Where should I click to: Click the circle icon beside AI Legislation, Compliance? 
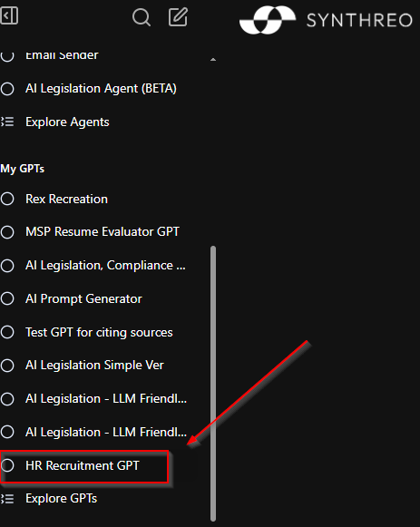coord(7,266)
